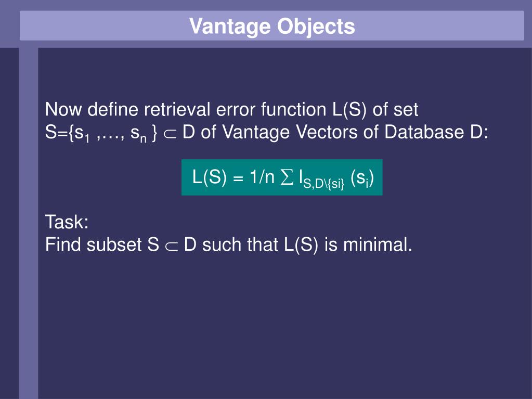Click the word 'Objects' in the title bar
This screenshot has height=399, width=532.
pyautogui.click(x=316, y=27)
